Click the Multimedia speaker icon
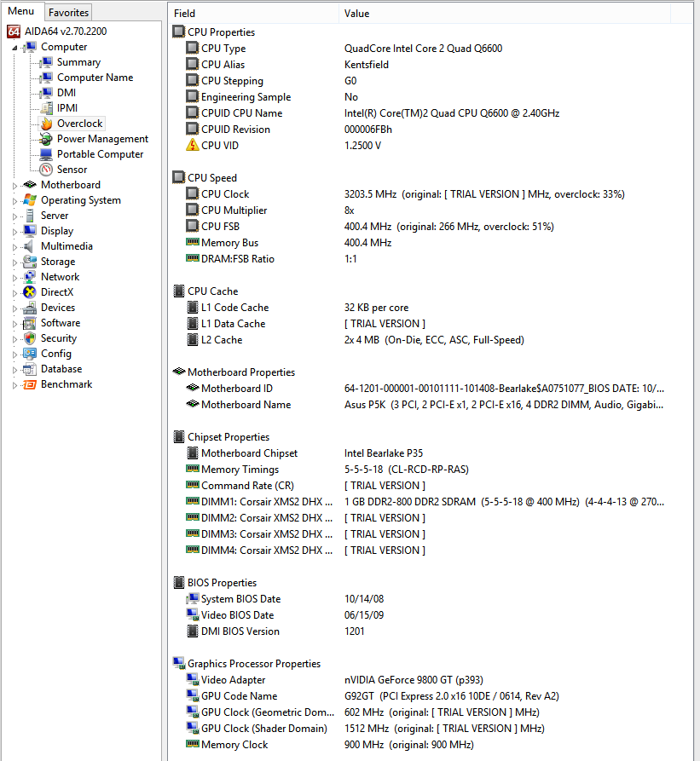The height and width of the screenshot is (761, 700). (29, 246)
